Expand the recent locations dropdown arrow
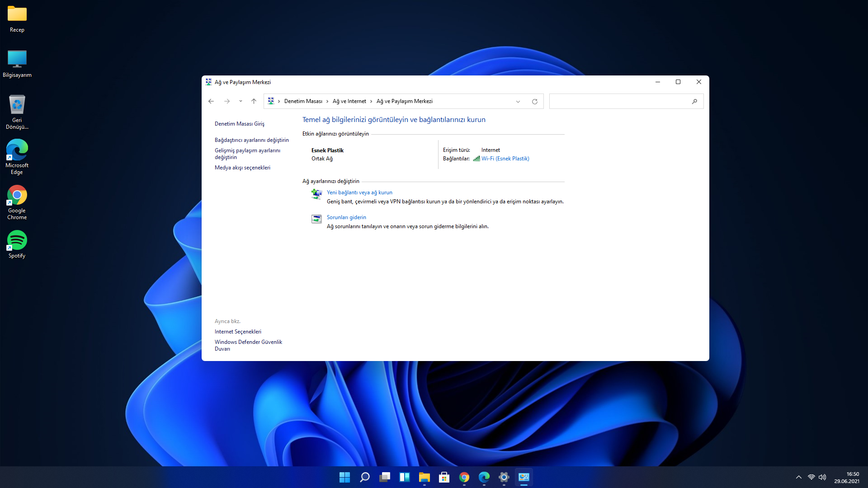The height and width of the screenshot is (488, 868). pos(241,101)
